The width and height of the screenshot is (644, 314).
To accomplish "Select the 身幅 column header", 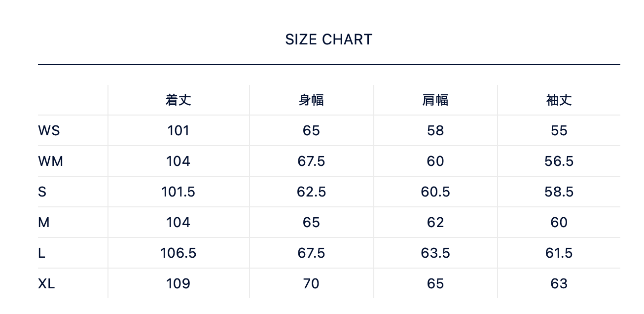I will [x=311, y=100].
